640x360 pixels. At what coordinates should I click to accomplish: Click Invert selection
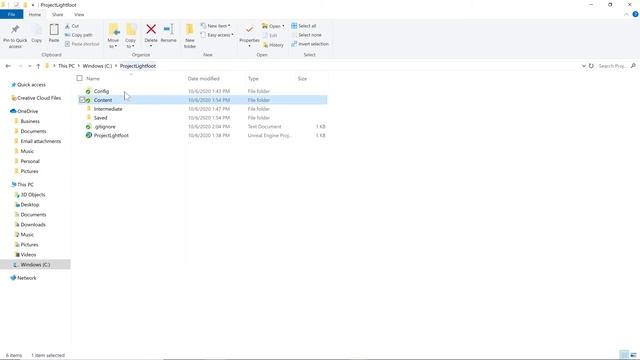tap(310, 44)
